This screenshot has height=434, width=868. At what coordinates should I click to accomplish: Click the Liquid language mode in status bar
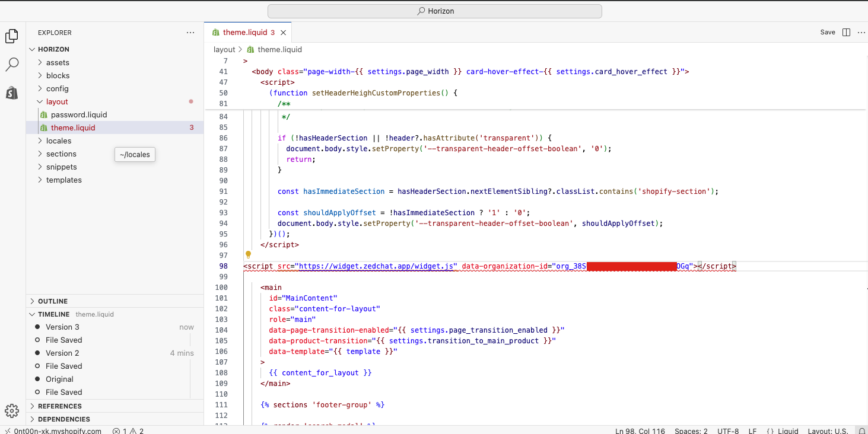pyautogui.click(x=782, y=431)
